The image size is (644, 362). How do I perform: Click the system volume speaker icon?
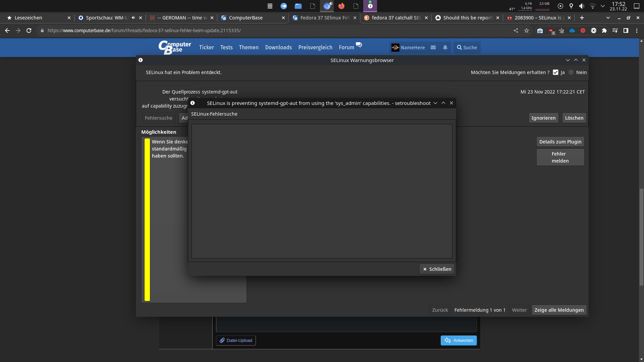coord(582,6)
